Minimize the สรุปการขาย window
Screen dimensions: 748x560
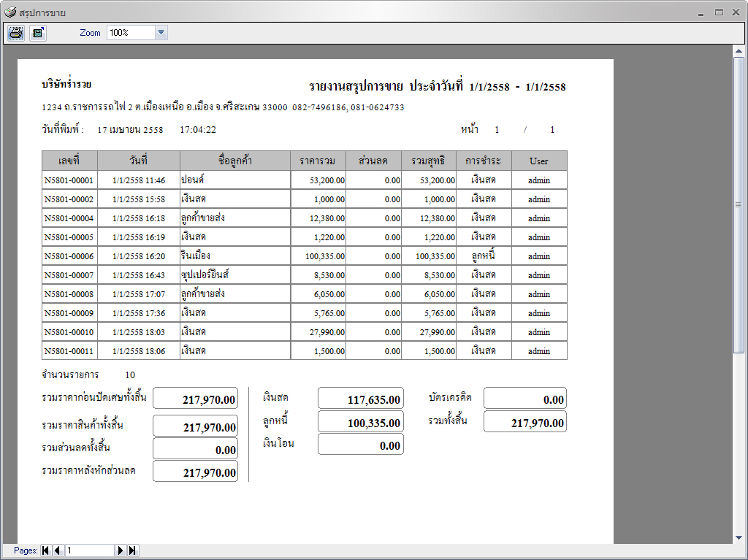701,13
